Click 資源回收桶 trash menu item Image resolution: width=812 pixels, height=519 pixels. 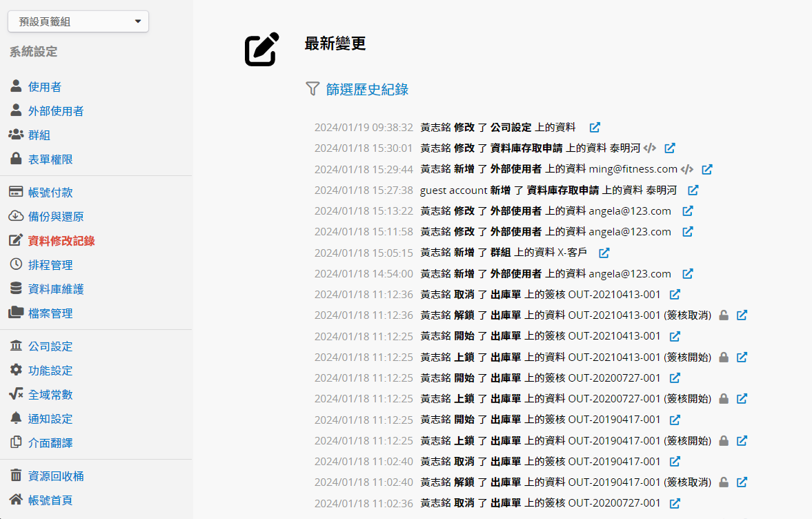coord(55,476)
